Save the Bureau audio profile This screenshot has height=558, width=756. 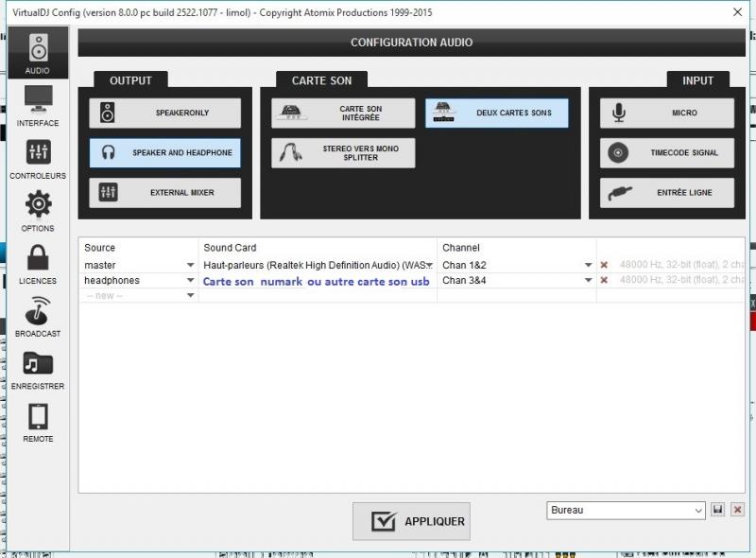[x=718, y=511]
